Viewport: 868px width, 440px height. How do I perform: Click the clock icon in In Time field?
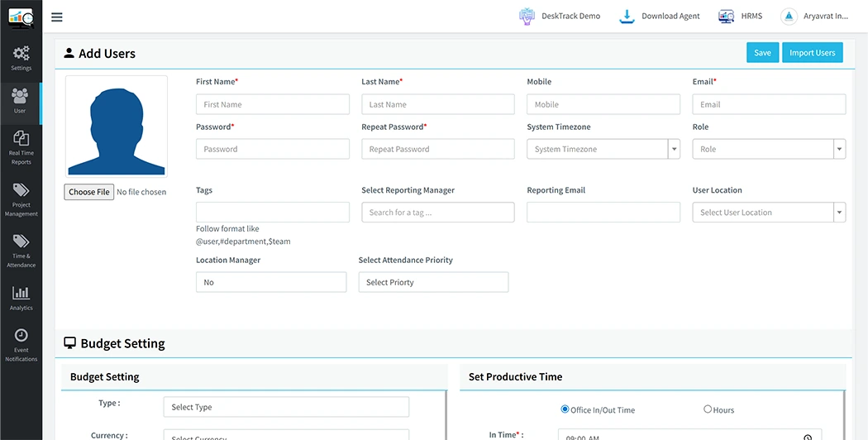[808, 438]
